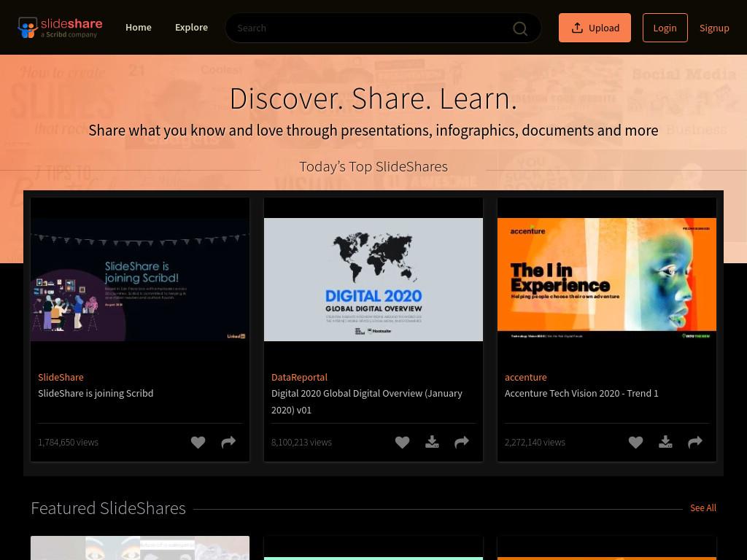The width and height of the screenshot is (747, 560).
Task: Open the Signup link
Action: pyautogui.click(x=714, y=28)
